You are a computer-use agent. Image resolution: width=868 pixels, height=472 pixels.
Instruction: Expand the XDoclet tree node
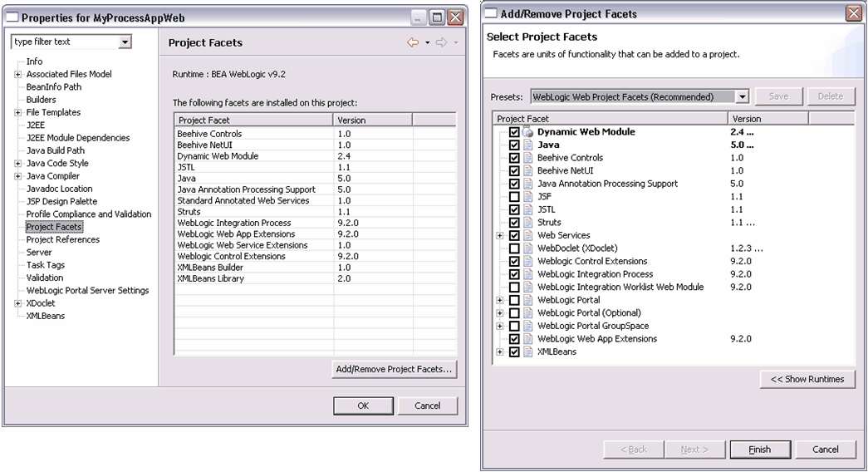[x=17, y=303]
